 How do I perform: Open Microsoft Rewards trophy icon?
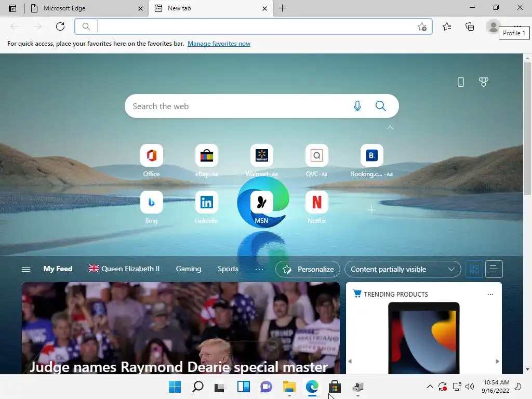484,82
